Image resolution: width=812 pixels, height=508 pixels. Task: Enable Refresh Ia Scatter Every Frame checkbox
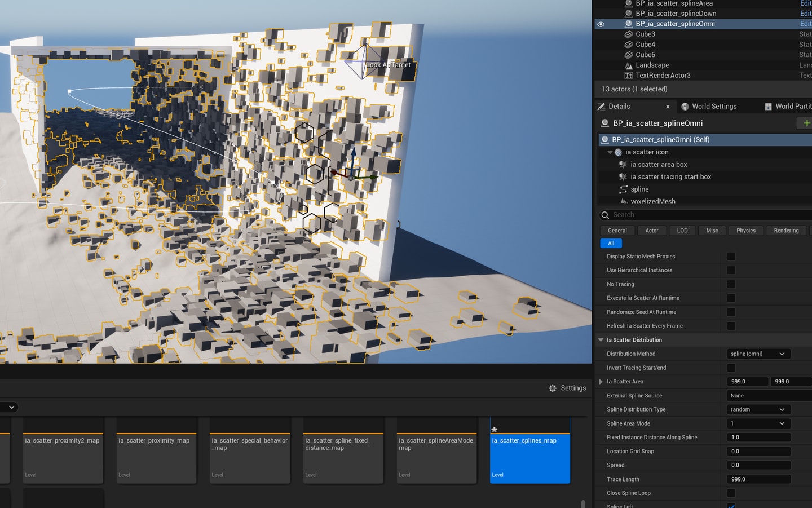731,326
